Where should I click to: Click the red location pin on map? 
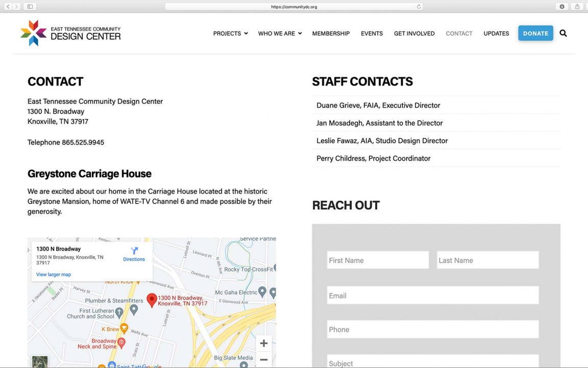coord(152,300)
